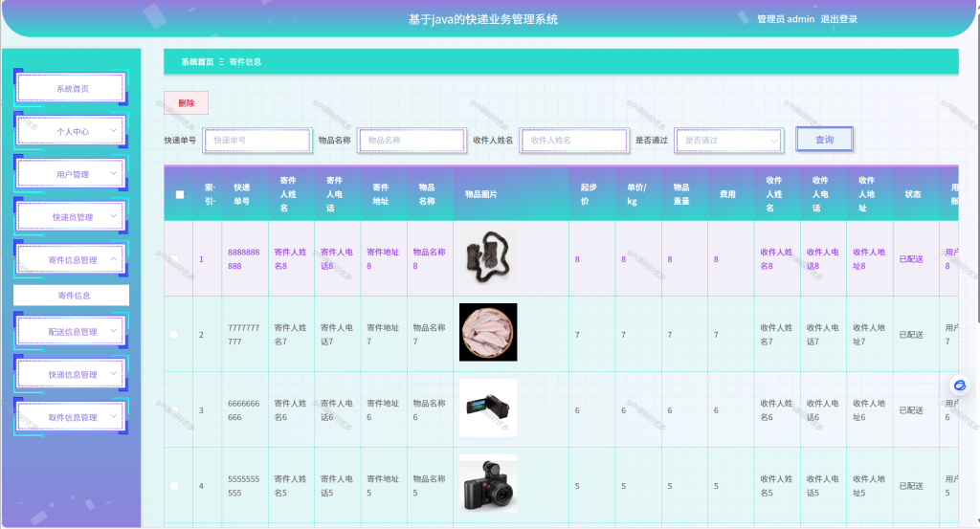Open the black rope product thumbnail

click(488, 256)
